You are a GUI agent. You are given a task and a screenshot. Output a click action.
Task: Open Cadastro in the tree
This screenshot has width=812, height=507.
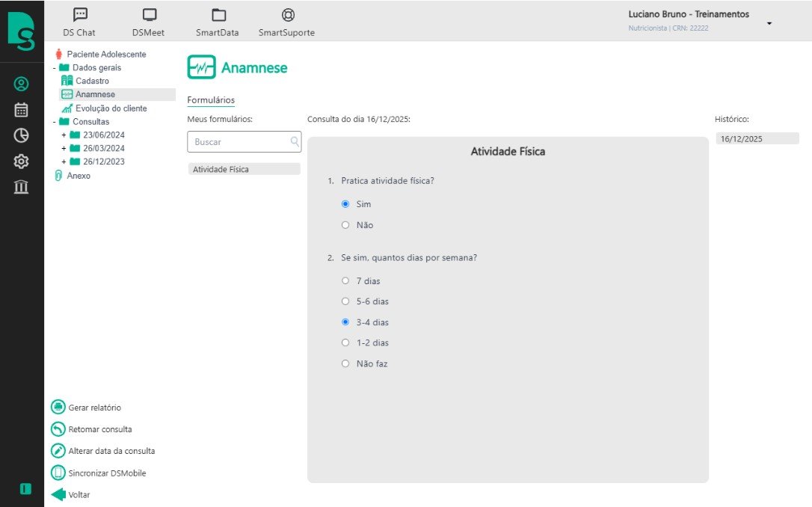coord(92,81)
